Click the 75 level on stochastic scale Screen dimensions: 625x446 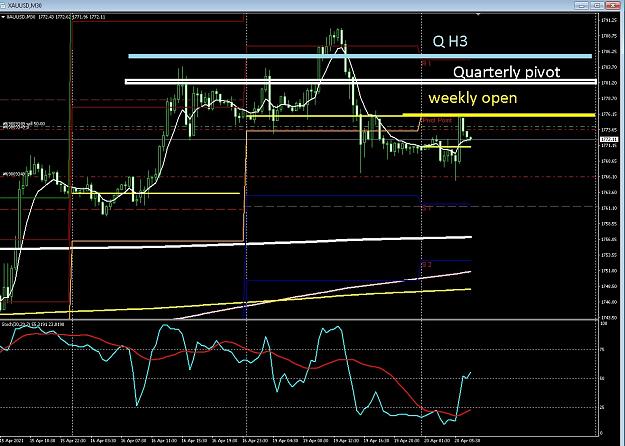pyautogui.click(x=602, y=349)
